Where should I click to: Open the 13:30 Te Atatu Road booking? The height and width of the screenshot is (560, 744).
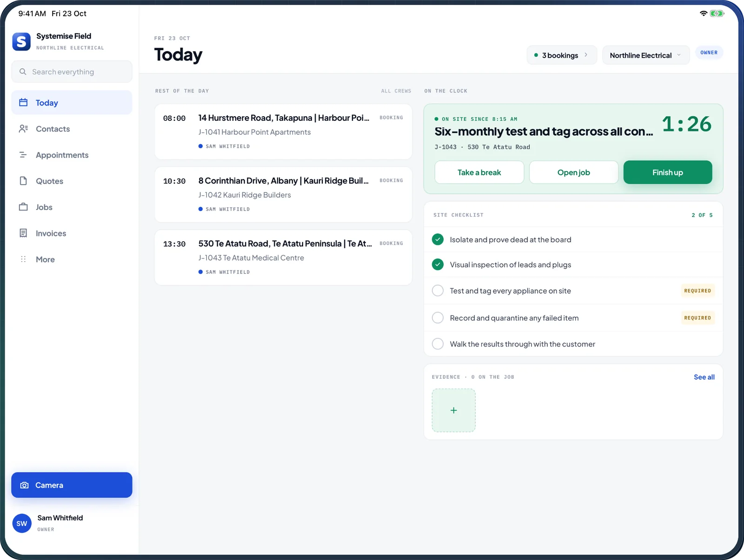[x=283, y=257]
